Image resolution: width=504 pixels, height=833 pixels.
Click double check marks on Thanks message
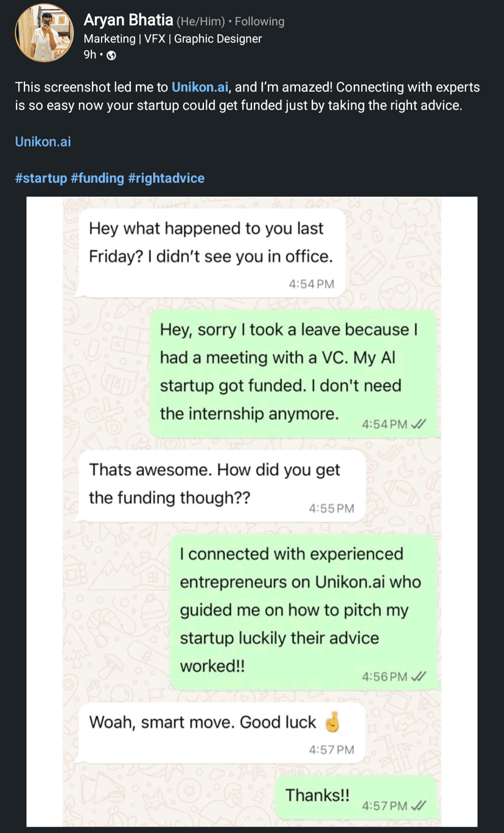419,806
